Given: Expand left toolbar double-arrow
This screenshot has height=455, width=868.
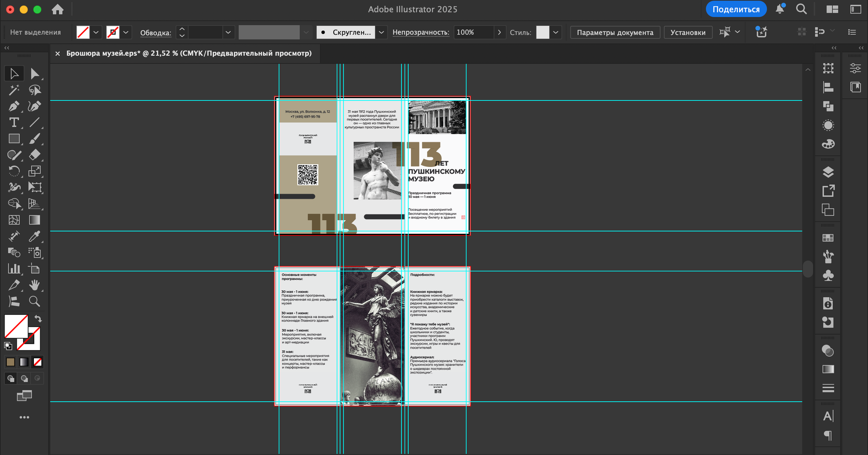Looking at the screenshot, I should point(7,47).
